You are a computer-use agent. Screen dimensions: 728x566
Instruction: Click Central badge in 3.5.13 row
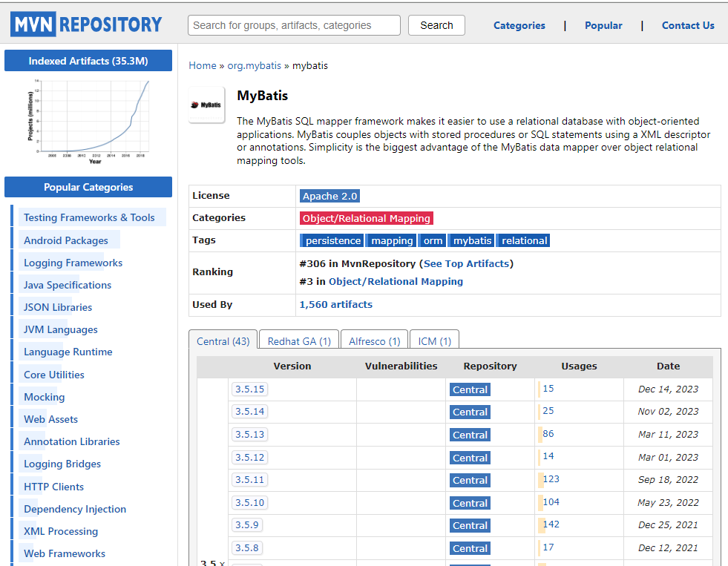470,435
